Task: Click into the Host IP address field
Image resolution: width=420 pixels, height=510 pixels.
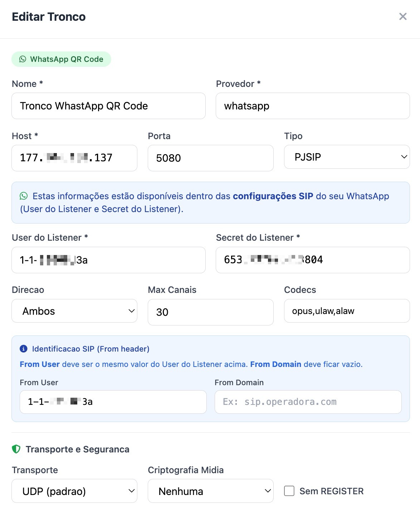Action: tap(74, 158)
